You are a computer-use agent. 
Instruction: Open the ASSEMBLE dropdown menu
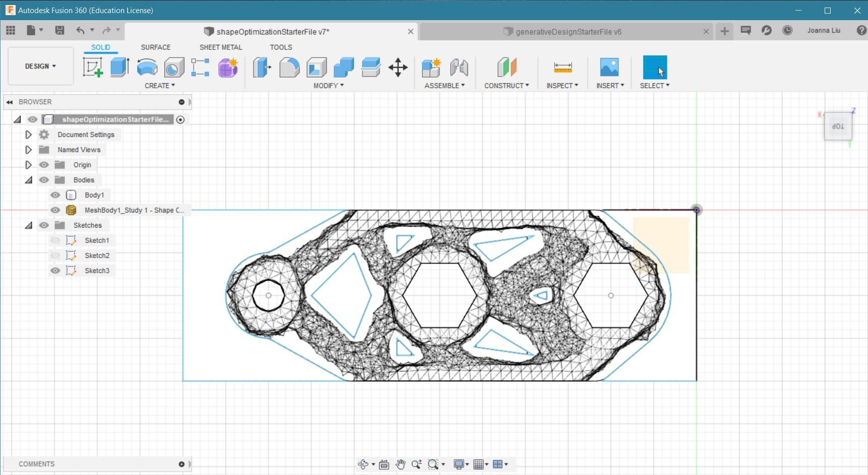(445, 86)
